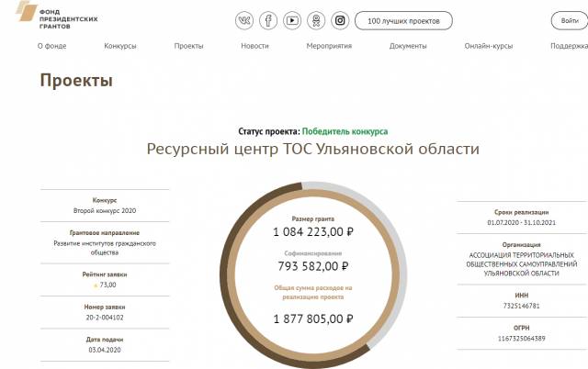The height and width of the screenshot is (369, 588).
Task: Select the ОГРН number 1167325064389
Action: [x=521, y=339]
